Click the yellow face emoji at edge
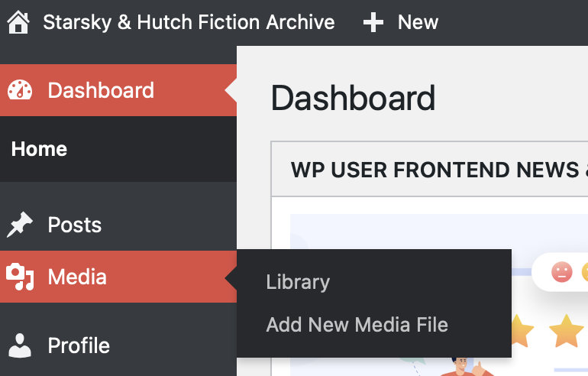Viewport: 588px width, 376px height. (585, 272)
